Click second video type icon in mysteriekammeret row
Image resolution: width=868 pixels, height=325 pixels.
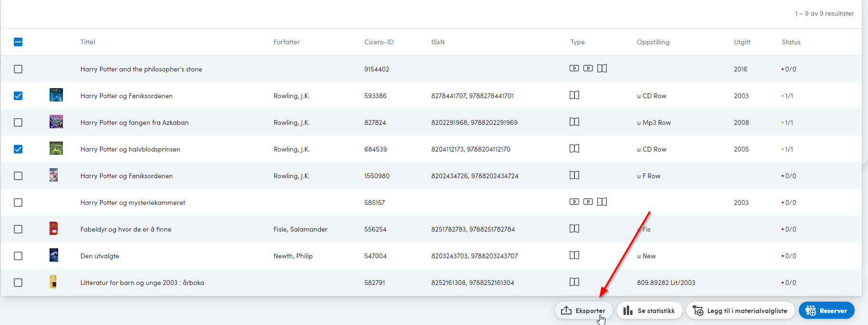pyautogui.click(x=588, y=202)
